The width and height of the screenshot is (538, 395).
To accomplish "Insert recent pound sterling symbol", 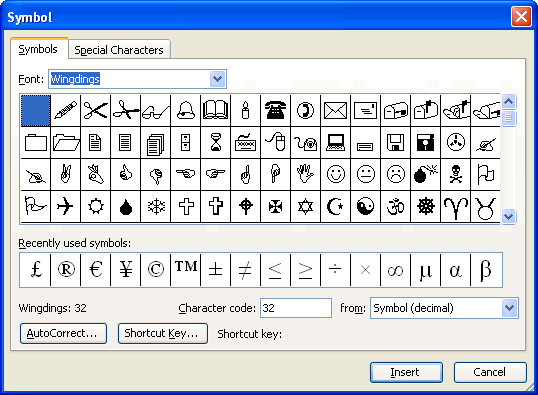I will [35, 270].
